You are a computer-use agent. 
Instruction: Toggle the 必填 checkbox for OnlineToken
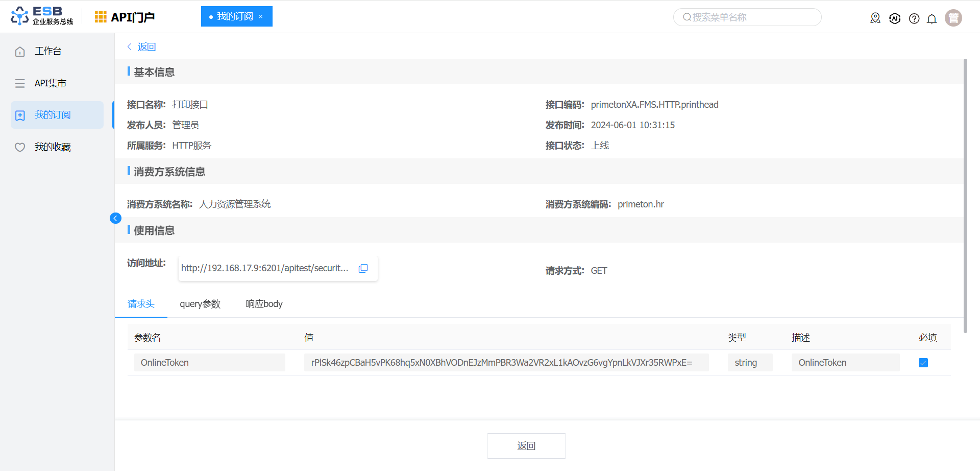[x=923, y=363]
